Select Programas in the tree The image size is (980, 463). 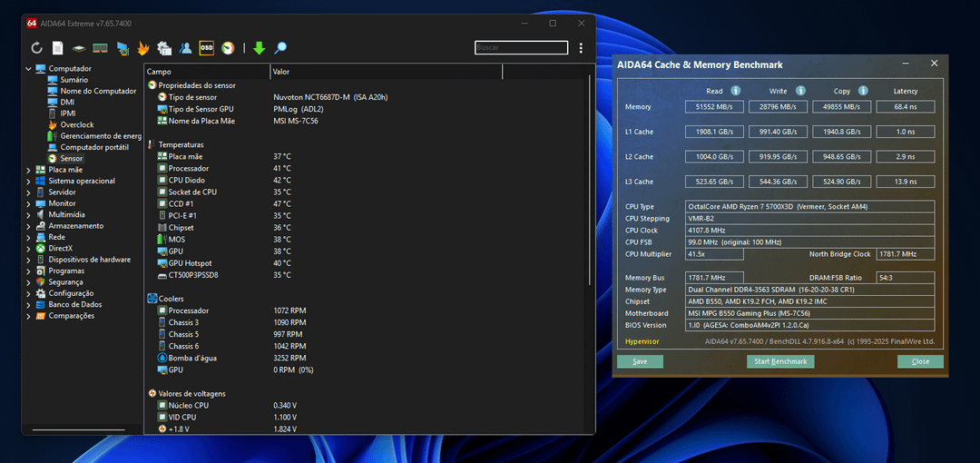tap(66, 271)
